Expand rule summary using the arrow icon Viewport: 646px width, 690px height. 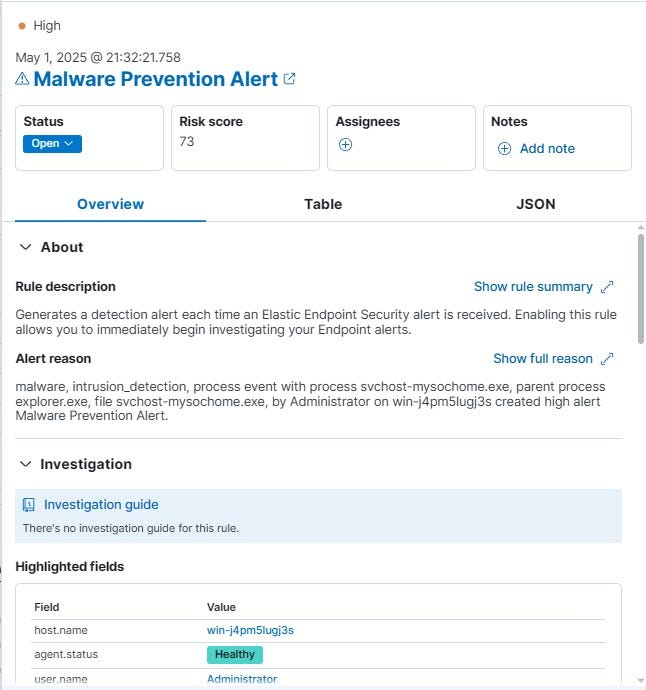click(607, 287)
